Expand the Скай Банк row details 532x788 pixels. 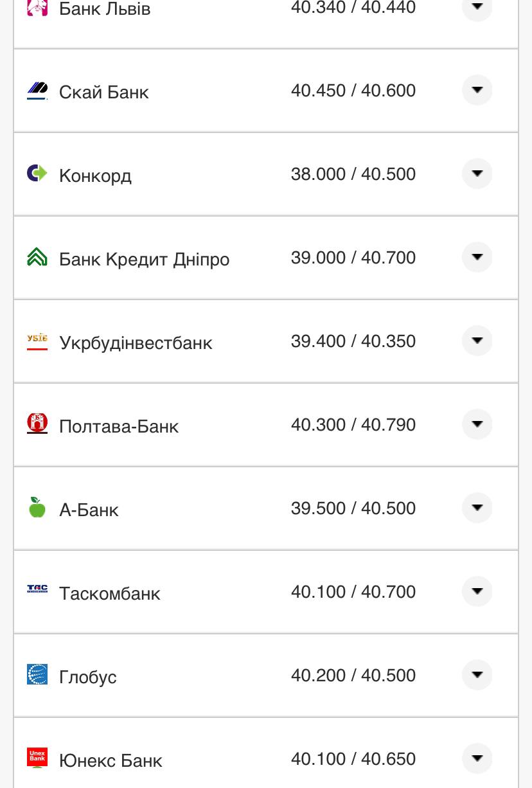pyautogui.click(x=477, y=90)
